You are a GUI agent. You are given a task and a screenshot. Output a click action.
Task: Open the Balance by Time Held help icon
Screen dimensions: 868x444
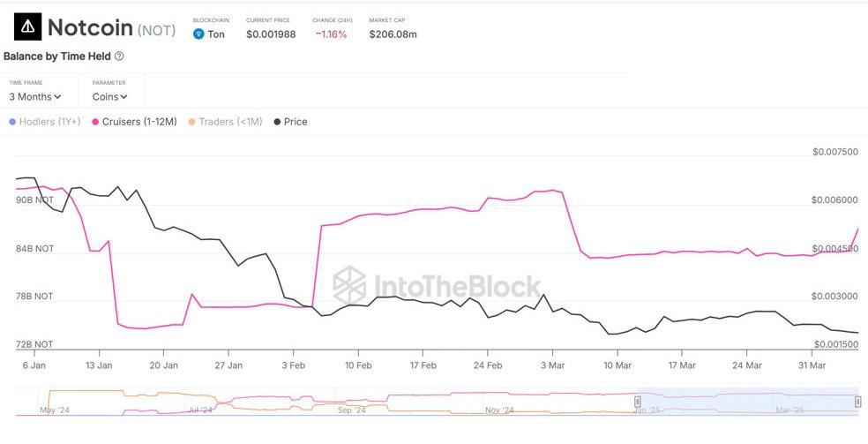click(x=119, y=56)
